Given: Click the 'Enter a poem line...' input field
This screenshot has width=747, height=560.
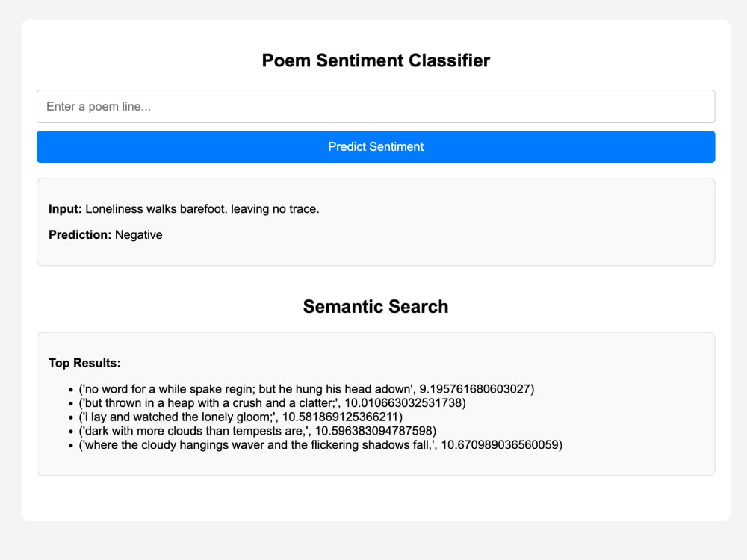Looking at the screenshot, I should [376, 106].
